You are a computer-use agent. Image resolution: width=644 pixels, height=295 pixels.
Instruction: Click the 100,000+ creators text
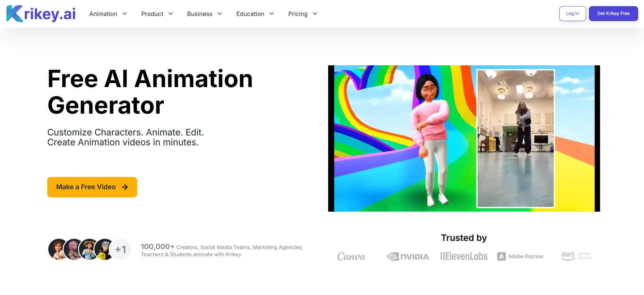coord(222,250)
